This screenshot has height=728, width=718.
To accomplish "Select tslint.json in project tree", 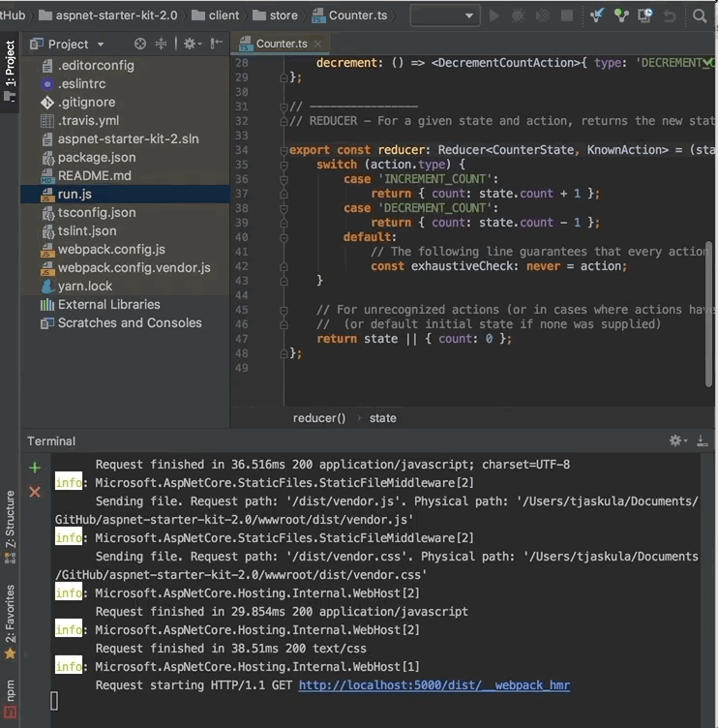I will coord(126,231).
